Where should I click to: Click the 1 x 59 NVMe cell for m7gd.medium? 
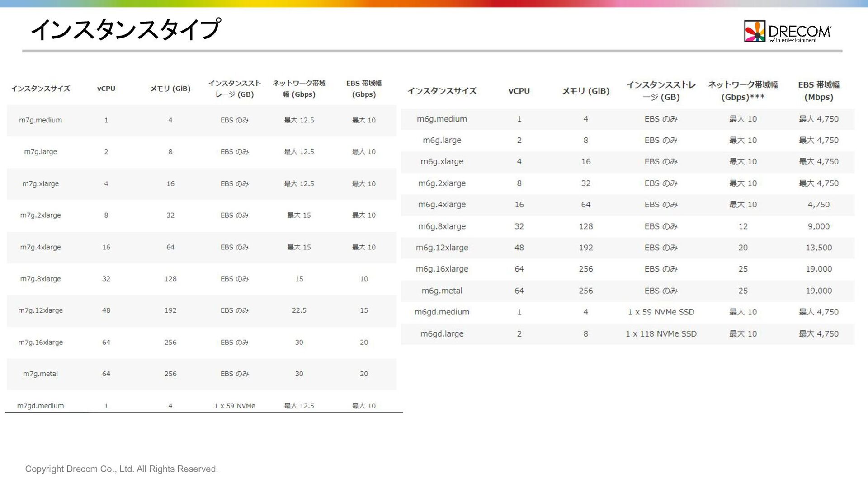pos(235,406)
